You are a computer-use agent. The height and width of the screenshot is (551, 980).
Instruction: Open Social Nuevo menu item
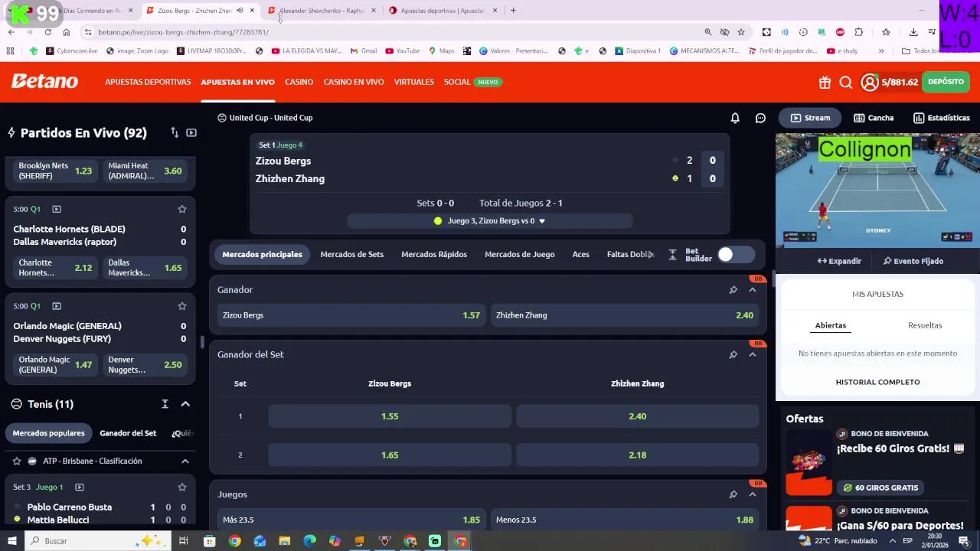pos(472,82)
